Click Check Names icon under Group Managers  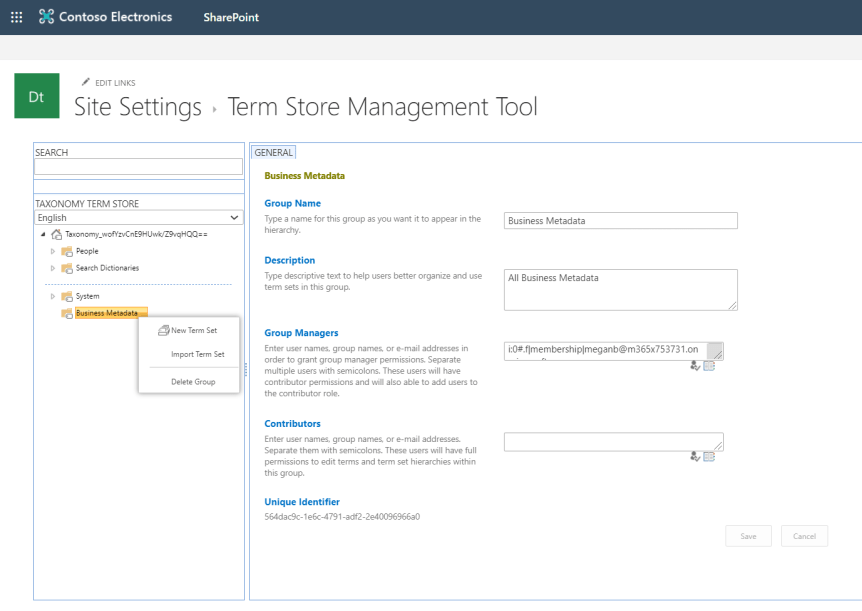pos(695,366)
